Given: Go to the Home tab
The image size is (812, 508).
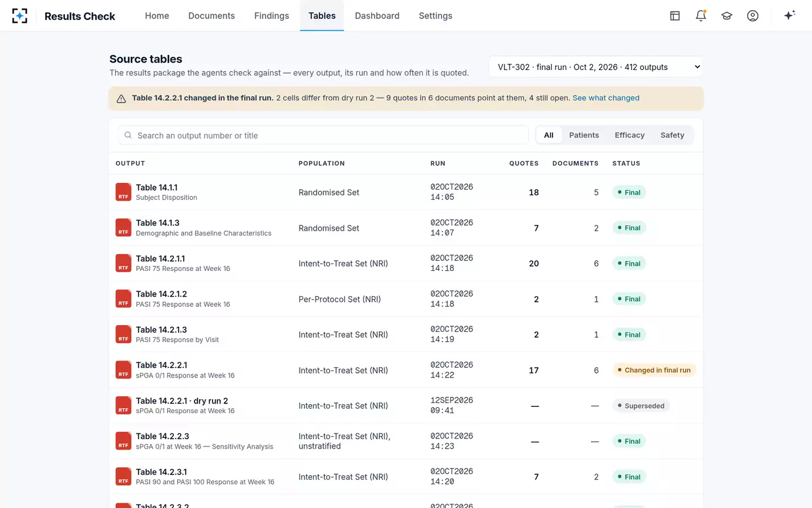Looking at the screenshot, I should (157, 16).
